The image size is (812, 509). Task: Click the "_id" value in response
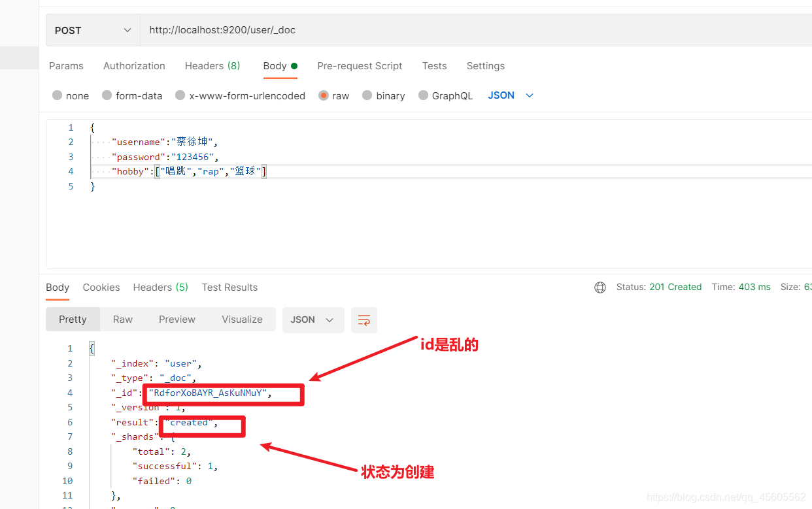209,393
